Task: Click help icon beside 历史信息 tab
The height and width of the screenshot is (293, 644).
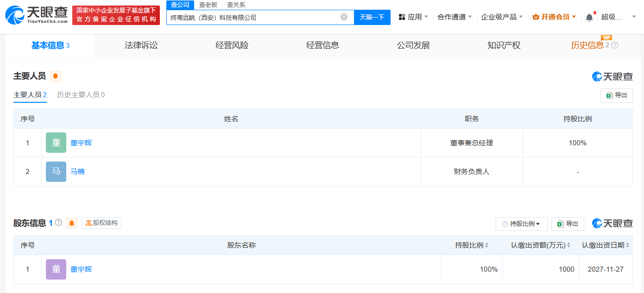Action: 615,45
